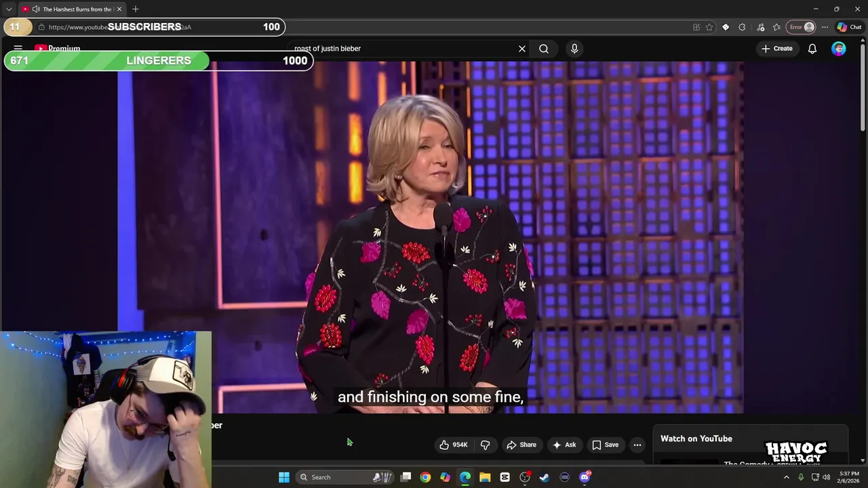Image resolution: width=868 pixels, height=488 pixels.
Task: Open the browser Settings and more menu
Action: point(825,27)
